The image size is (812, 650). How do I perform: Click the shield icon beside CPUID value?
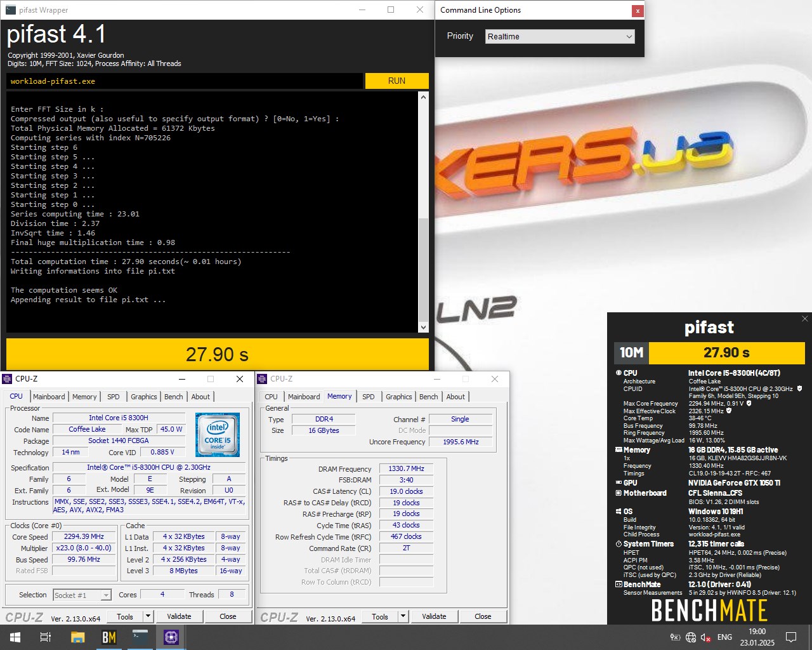coord(799,388)
